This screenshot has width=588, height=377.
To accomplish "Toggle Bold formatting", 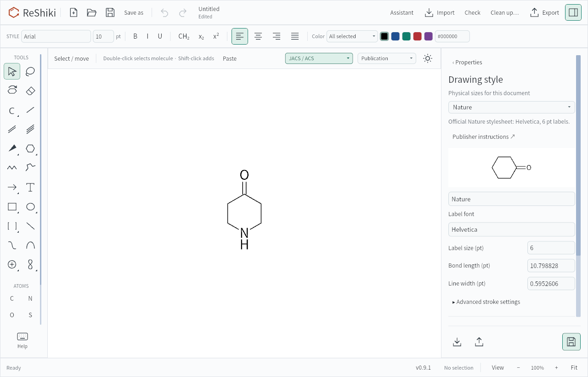I will click(135, 36).
